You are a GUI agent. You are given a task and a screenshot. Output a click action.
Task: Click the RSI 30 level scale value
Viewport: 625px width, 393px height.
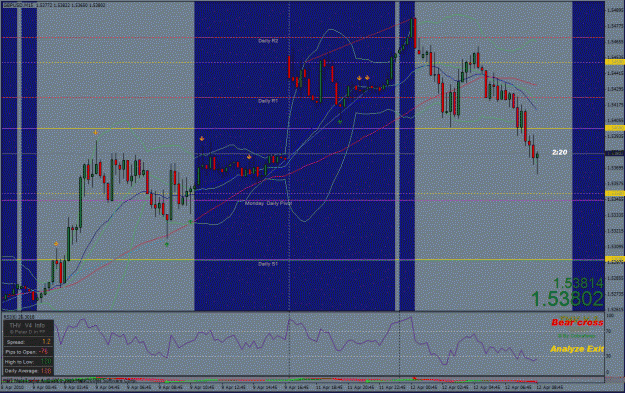coord(608,356)
